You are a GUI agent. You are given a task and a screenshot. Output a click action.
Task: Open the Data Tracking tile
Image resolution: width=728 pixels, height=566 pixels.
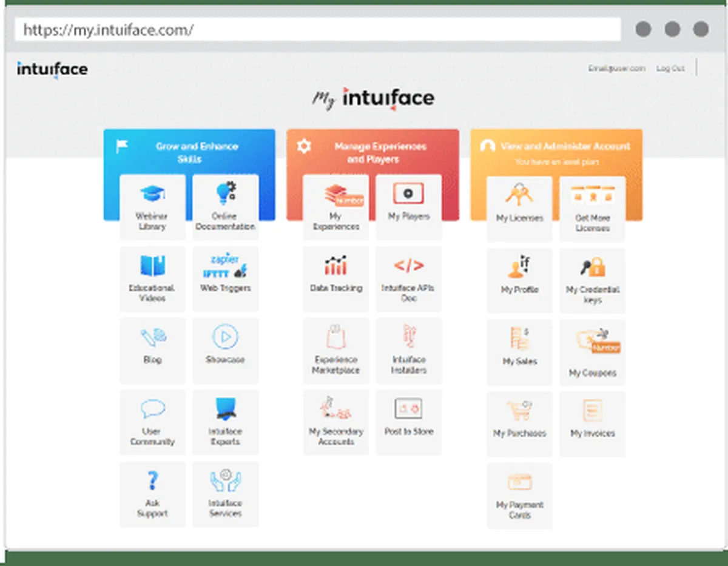click(335, 279)
